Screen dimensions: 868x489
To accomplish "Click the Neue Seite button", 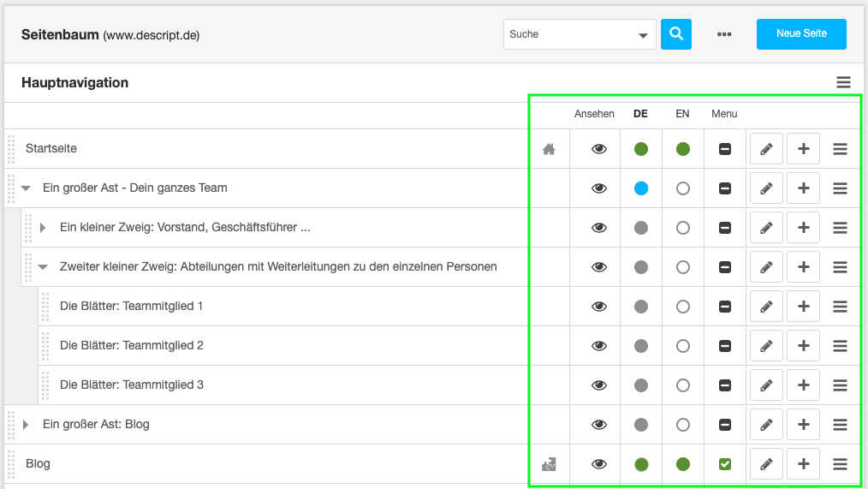I will click(x=801, y=33).
